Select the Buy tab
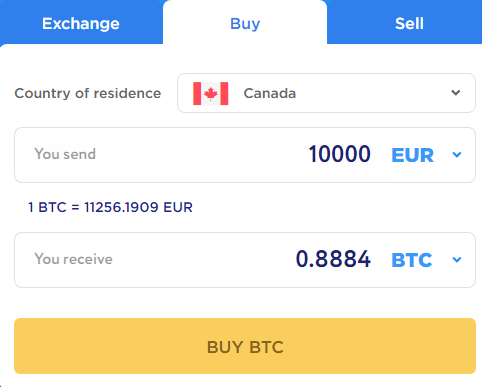The height and width of the screenshot is (387, 482). click(245, 24)
